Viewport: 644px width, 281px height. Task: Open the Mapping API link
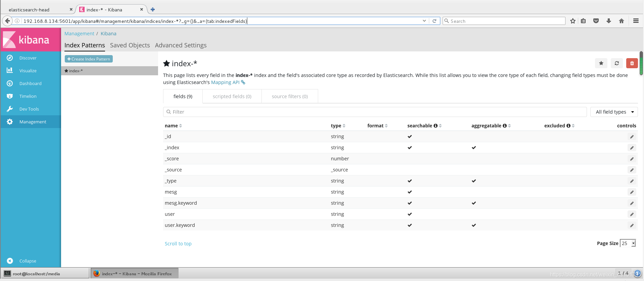[x=228, y=82]
